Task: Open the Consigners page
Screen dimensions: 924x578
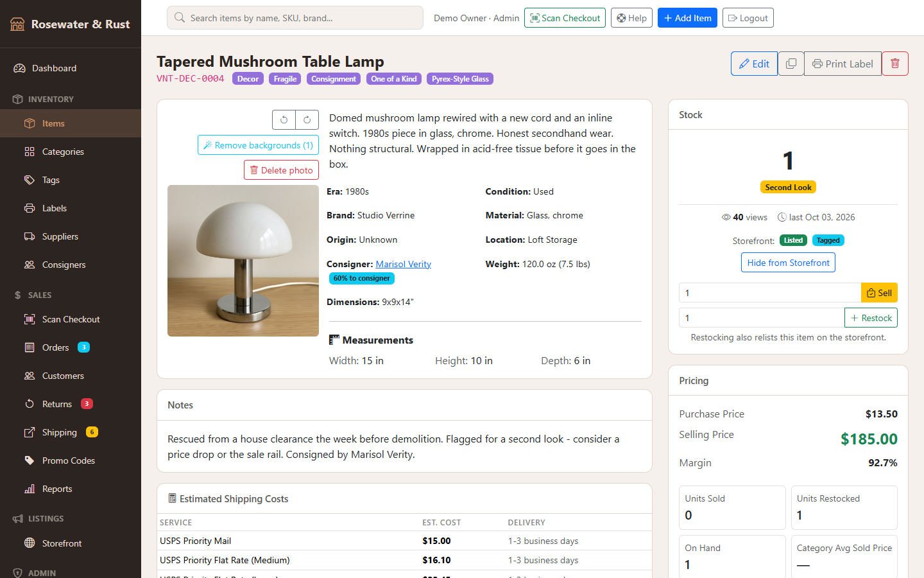Action: coord(71,265)
